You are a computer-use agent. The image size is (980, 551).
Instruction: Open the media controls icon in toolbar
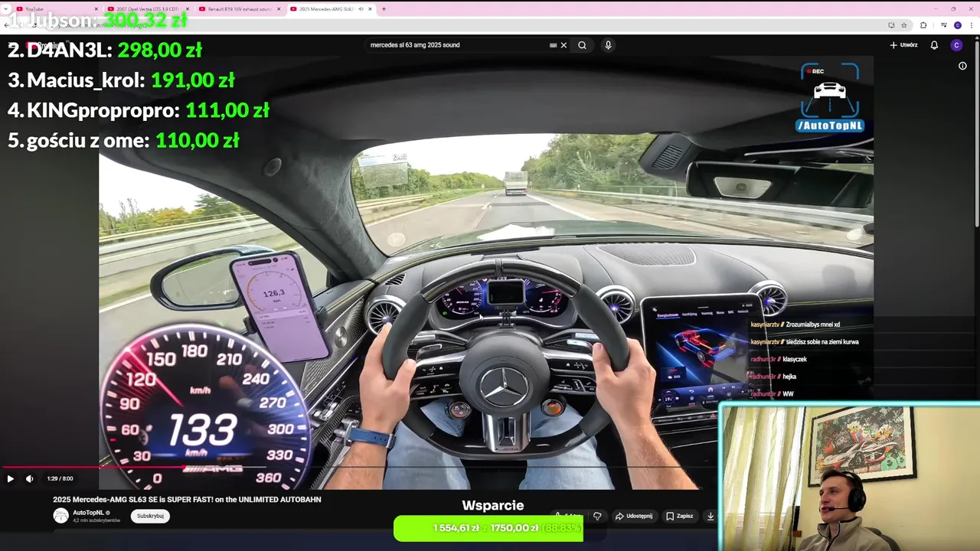[x=944, y=25]
